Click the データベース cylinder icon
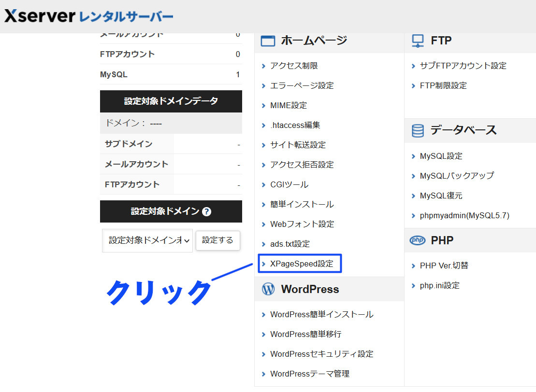536x392 pixels. tap(418, 130)
